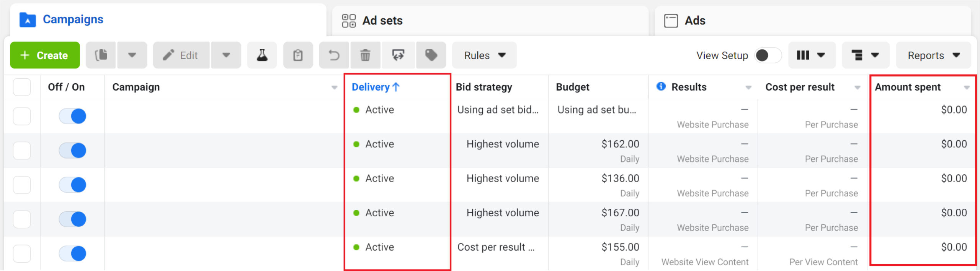
Task: Open the Rules dropdown
Action: [x=484, y=55]
